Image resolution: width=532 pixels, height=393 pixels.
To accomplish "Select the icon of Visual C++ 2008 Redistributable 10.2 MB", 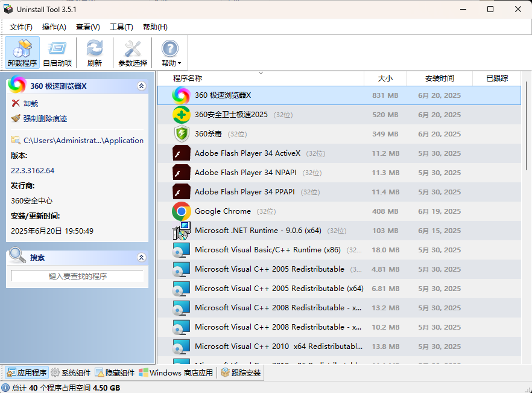I will [x=181, y=327].
